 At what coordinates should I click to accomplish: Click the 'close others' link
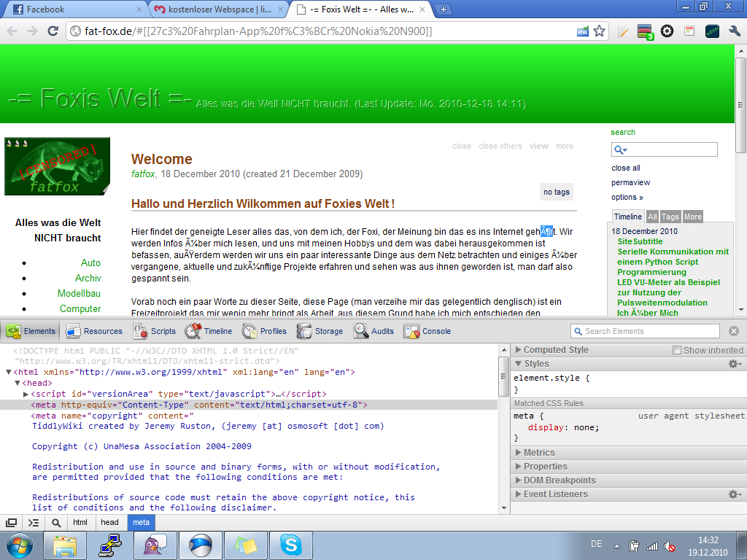click(x=500, y=146)
